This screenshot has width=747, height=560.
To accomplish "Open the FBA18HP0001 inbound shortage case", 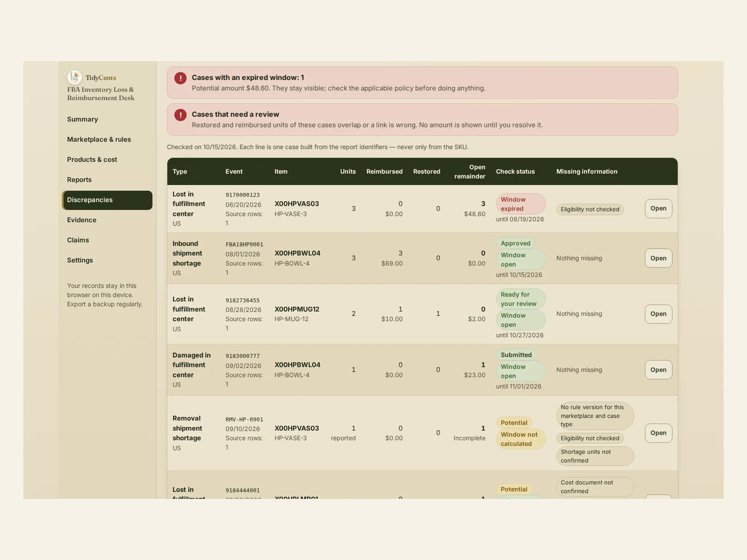I will (658, 258).
